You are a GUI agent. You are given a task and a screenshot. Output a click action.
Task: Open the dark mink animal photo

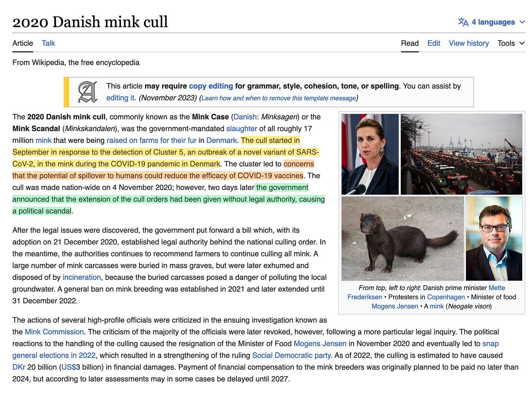pyautogui.click(x=403, y=239)
